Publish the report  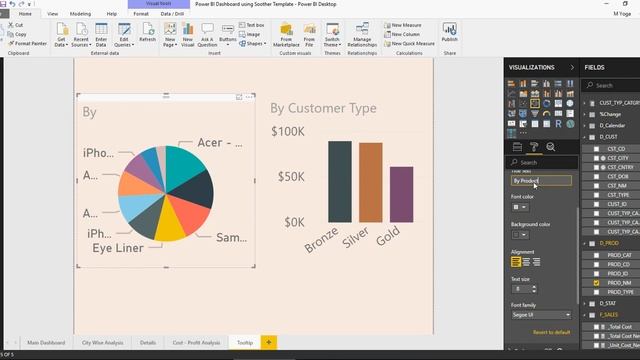coord(449,32)
